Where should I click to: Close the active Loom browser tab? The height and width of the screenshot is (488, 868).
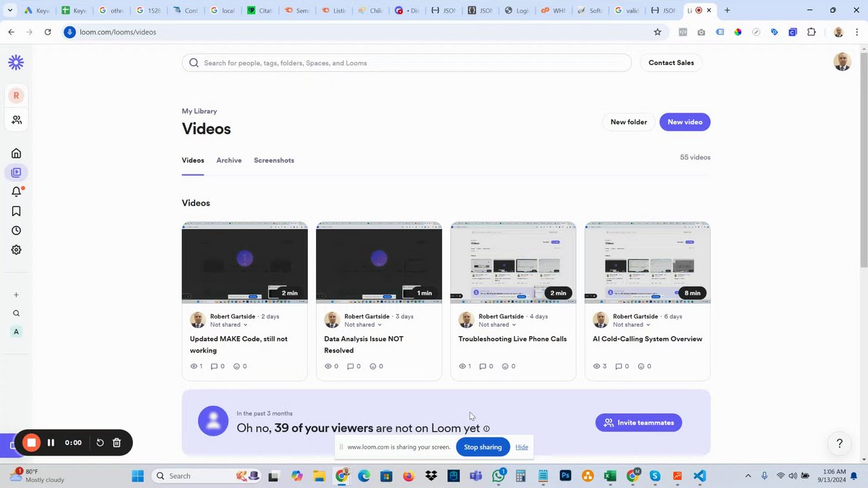pyautogui.click(x=709, y=10)
